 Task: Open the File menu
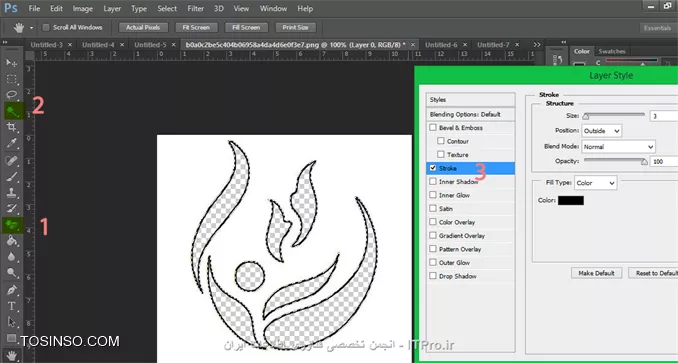(34, 9)
